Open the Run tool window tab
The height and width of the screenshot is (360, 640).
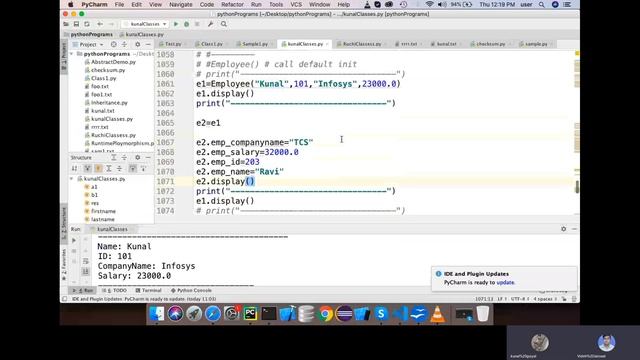point(83,291)
